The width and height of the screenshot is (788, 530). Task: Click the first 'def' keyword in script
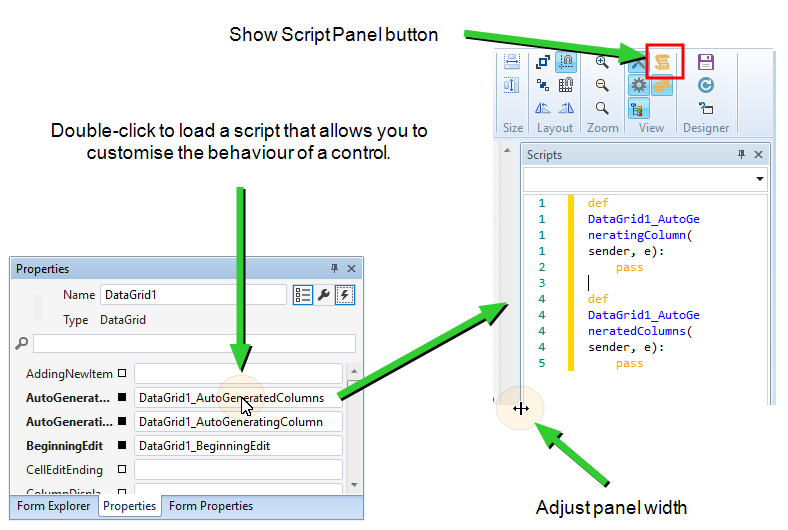coord(598,203)
